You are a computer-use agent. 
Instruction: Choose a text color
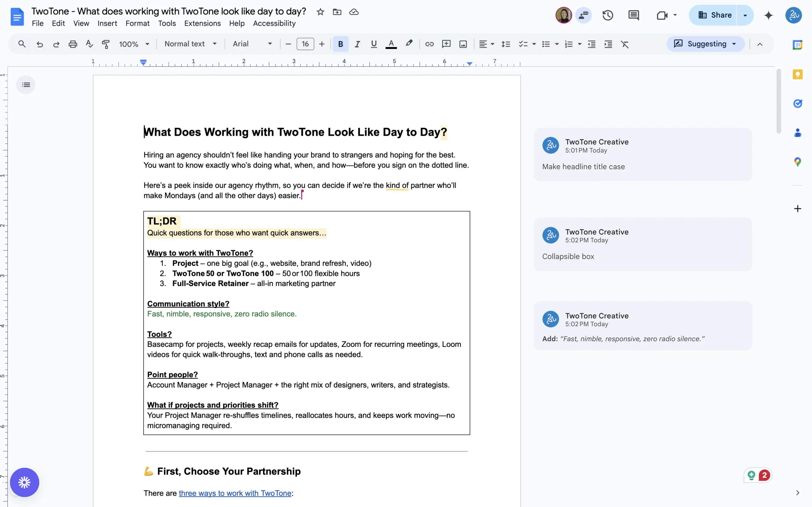[391, 44]
